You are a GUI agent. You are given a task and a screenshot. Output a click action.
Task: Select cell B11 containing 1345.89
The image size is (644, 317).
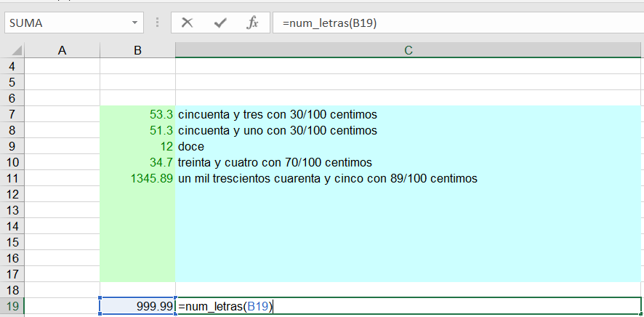137,178
